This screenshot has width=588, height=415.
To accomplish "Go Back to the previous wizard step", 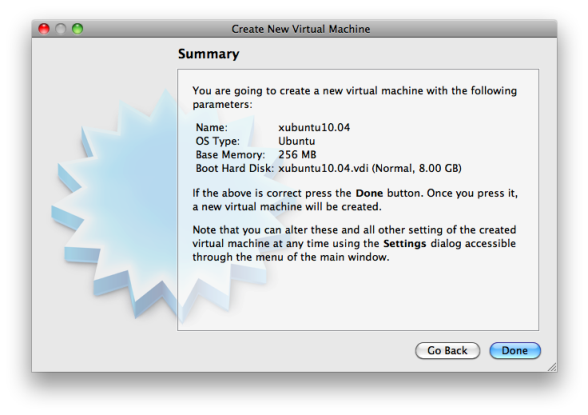I will click(447, 351).
